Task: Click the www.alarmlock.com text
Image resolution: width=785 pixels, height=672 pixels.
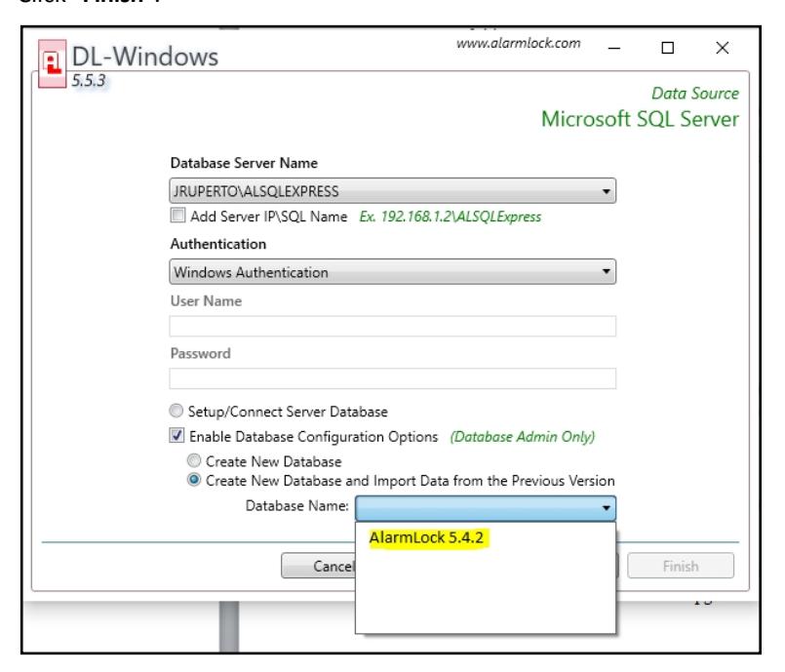Action: coord(518,44)
